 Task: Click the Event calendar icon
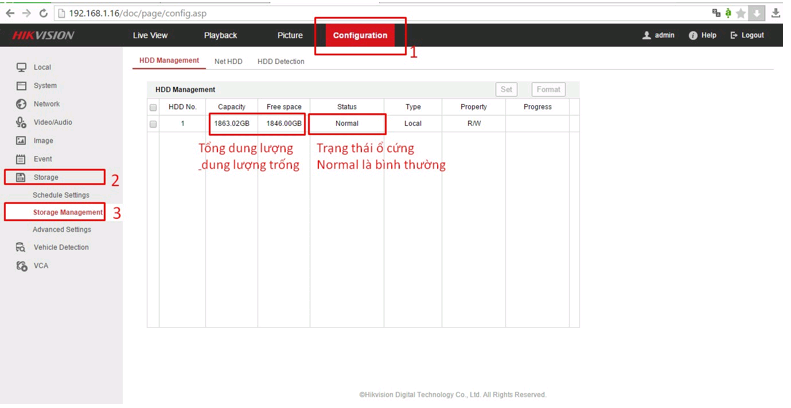coord(21,159)
